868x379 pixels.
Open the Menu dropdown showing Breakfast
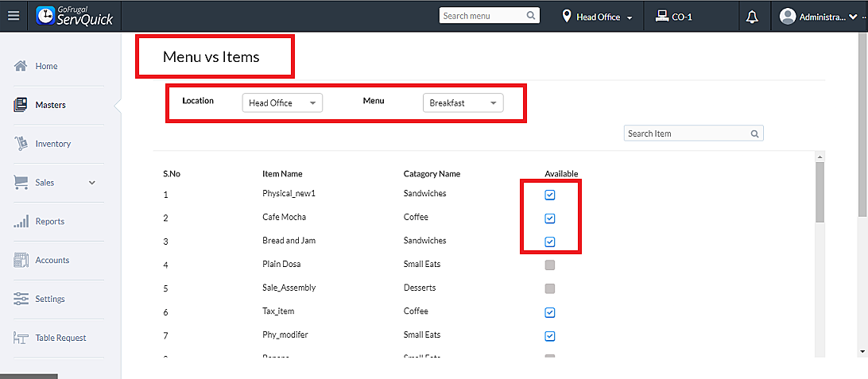coord(463,103)
